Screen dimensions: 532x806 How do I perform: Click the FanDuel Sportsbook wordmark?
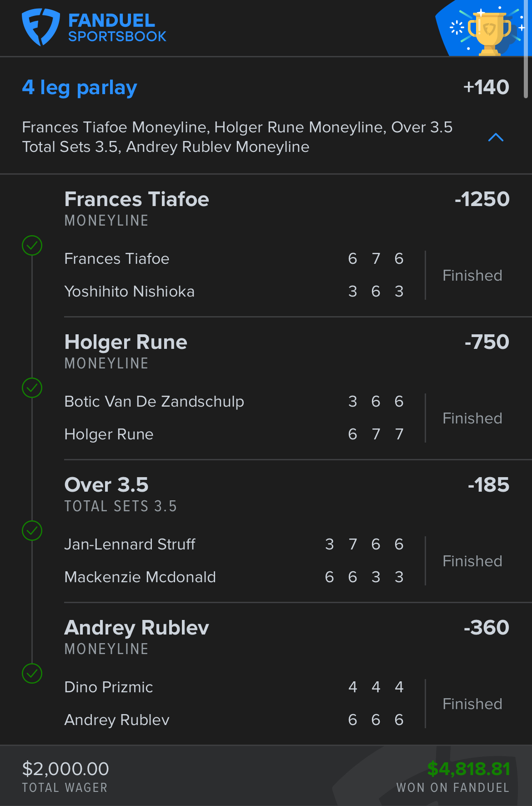117,27
